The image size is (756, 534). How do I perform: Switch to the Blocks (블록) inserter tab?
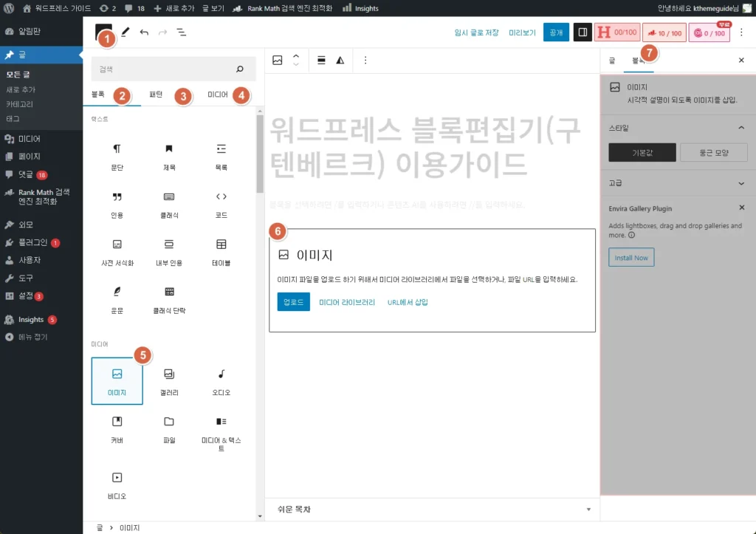tap(98, 94)
